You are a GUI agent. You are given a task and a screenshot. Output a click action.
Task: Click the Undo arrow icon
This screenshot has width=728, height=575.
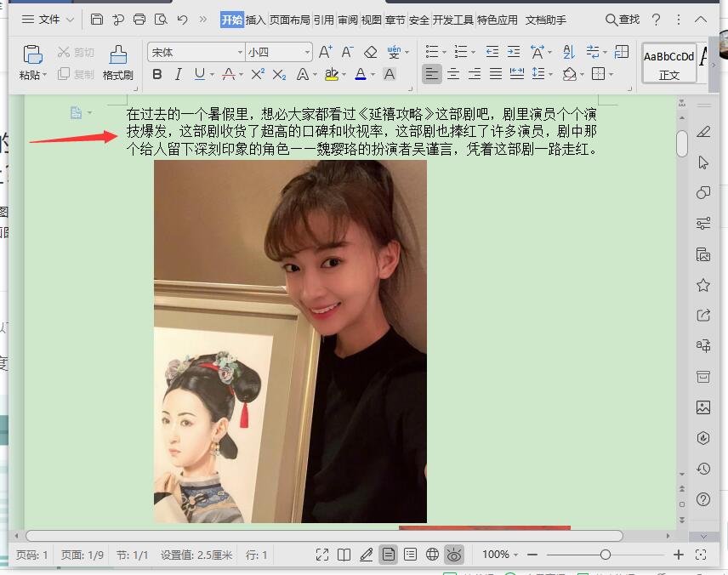point(183,20)
